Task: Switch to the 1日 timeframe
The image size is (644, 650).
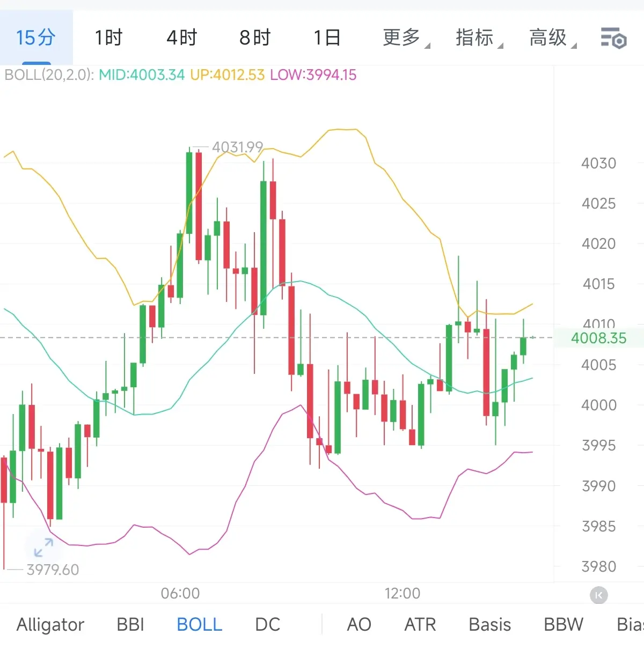Action: pyautogui.click(x=327, y=38)
